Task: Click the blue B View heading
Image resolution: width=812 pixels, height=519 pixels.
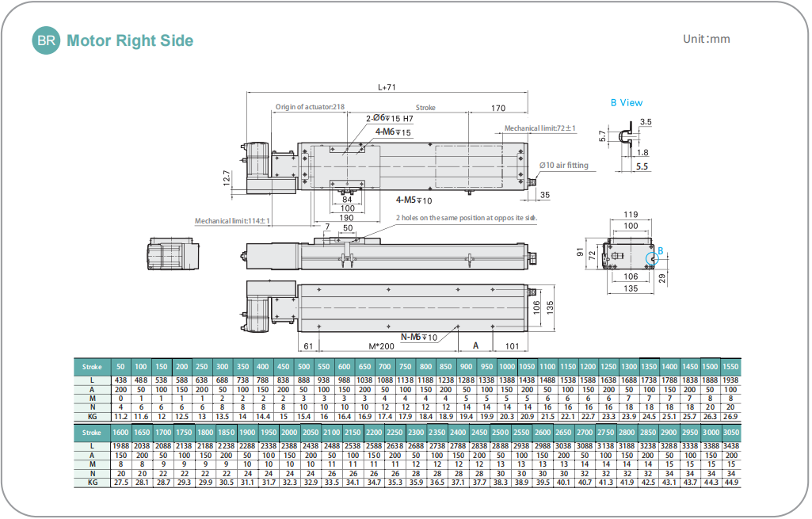Action: coord(626,103)
